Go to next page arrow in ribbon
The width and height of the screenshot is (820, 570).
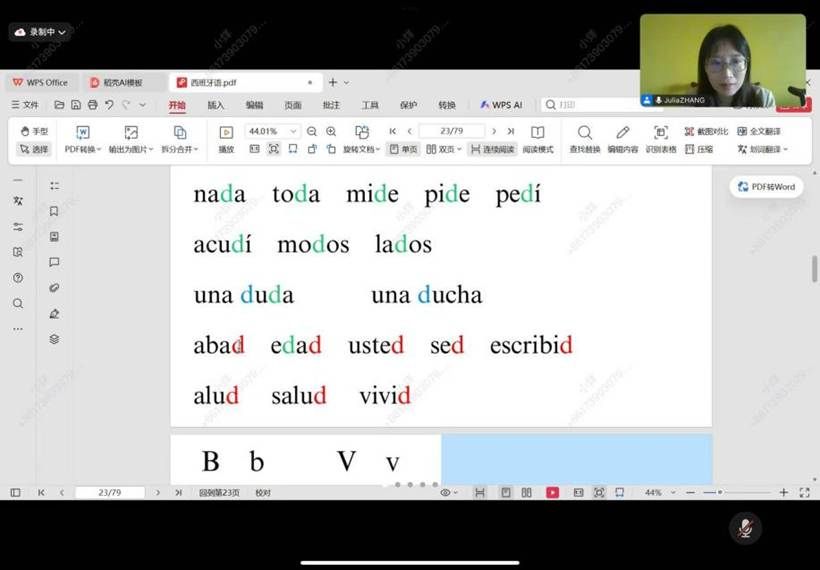(494, 131)
